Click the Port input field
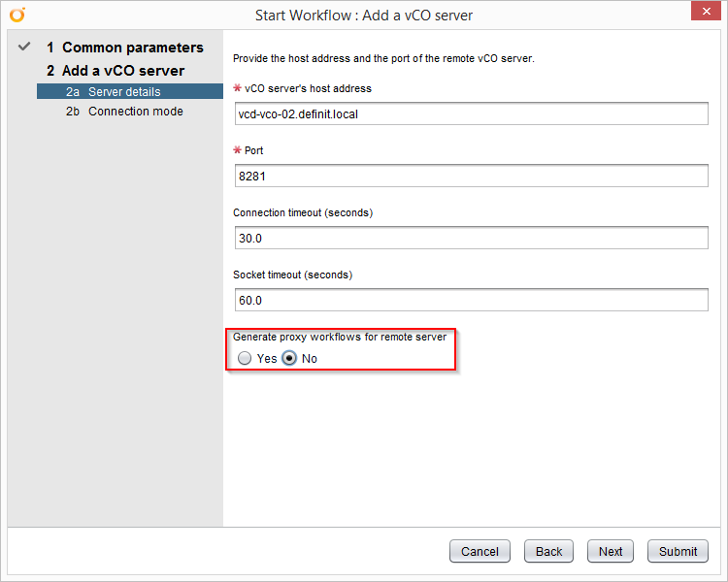This screenshot has height=582, width=728. coord(471,176)
